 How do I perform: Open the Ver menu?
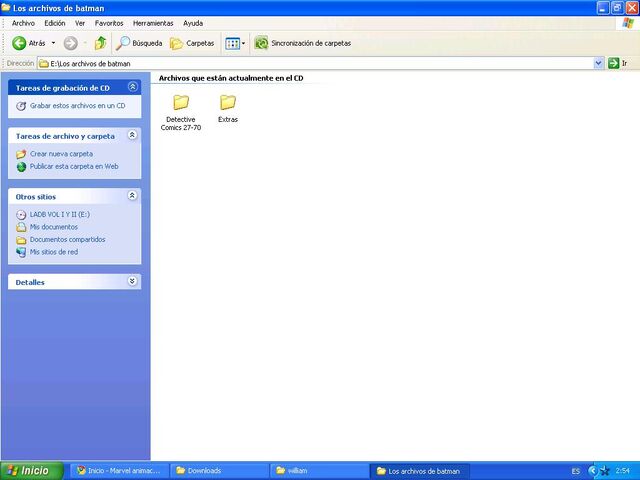(x=80, y=23)
